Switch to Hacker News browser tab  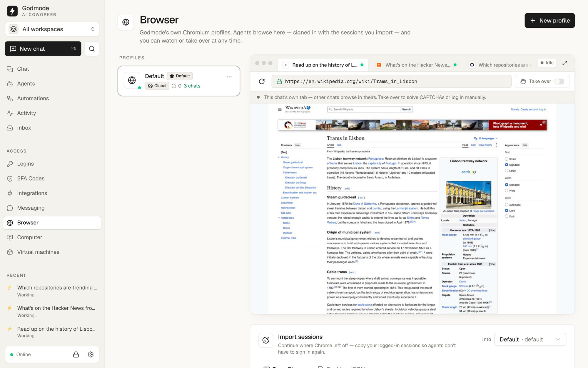(417, 65)
